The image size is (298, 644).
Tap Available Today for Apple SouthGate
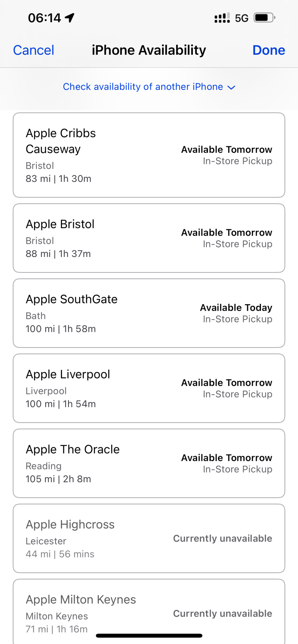point(236,308)
